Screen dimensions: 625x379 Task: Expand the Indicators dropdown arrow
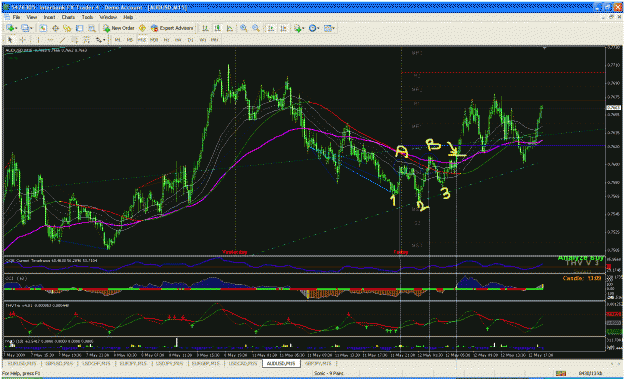(x=303, y=28)
